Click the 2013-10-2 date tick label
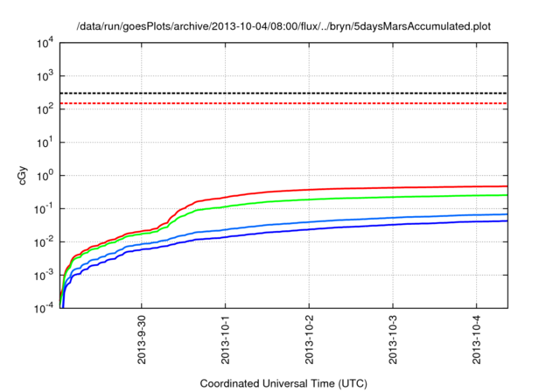The width and height of the screenshot is (560, 392). (x=309, y=339)
